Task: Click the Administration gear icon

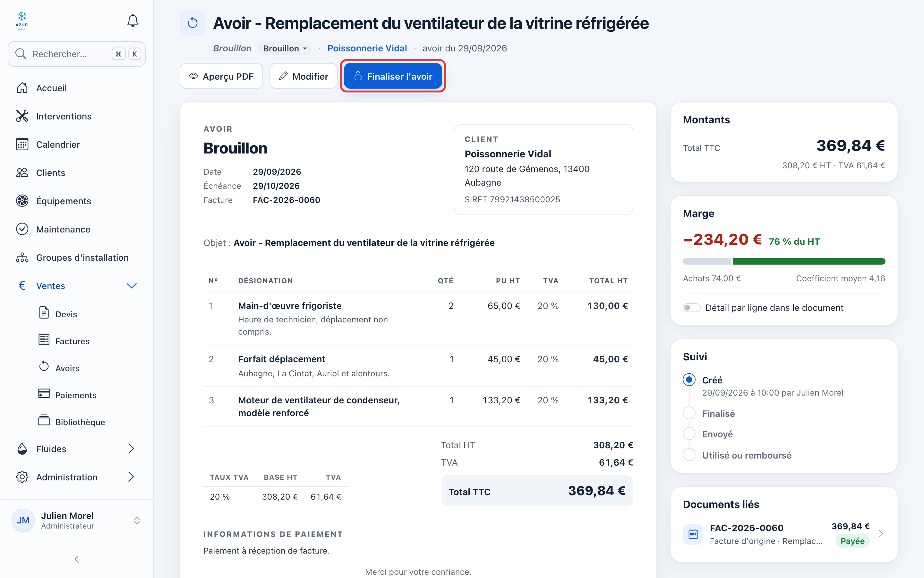Action: 22,477
